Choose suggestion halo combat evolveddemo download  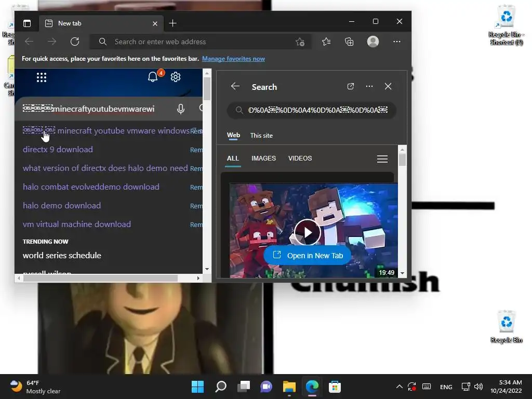point(91,187)
